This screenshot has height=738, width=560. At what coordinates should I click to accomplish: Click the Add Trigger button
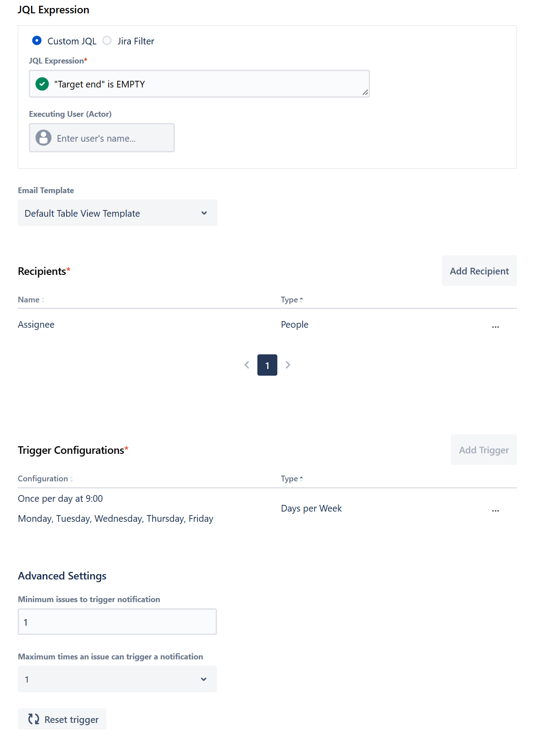[x=484, y=449]
